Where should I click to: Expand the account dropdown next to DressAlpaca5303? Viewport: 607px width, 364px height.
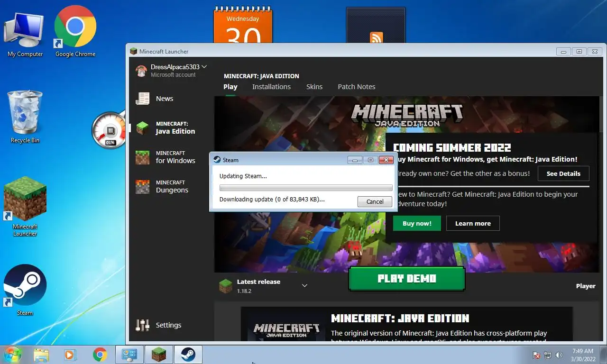point(204,67)
